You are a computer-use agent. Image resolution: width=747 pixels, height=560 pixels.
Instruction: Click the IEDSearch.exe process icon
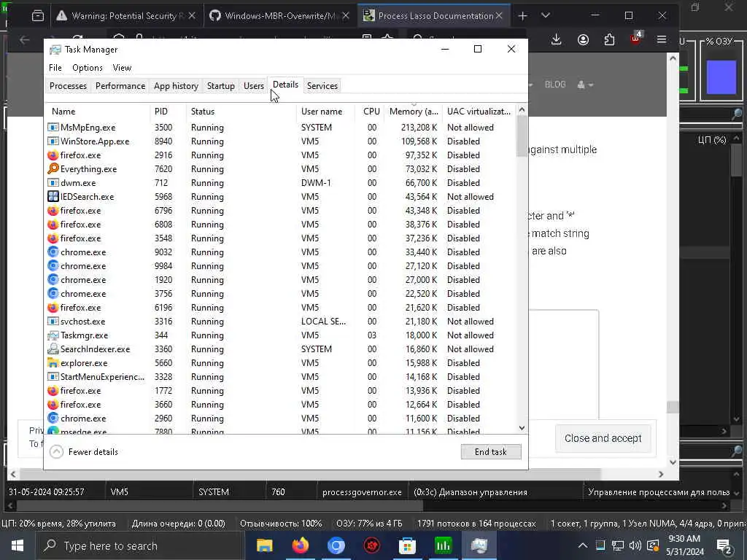point(53,196)
